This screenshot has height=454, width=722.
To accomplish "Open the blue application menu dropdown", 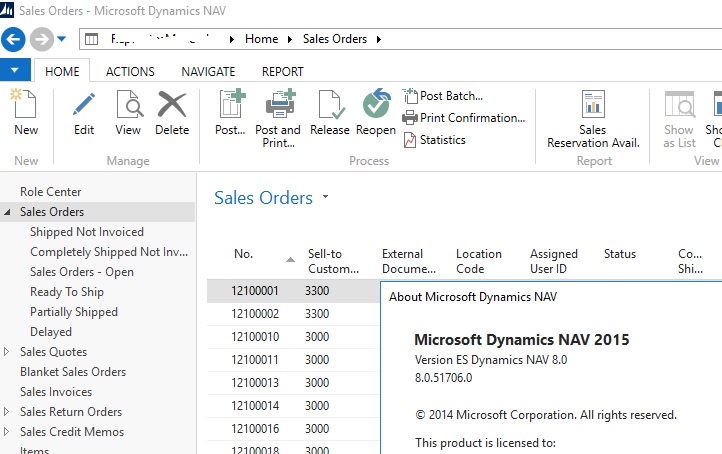I will click(x=15, y=70).
